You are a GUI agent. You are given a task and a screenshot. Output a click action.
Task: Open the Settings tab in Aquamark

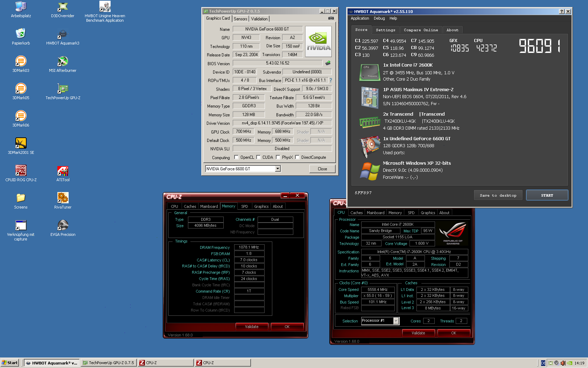click(x=385, y=30)
